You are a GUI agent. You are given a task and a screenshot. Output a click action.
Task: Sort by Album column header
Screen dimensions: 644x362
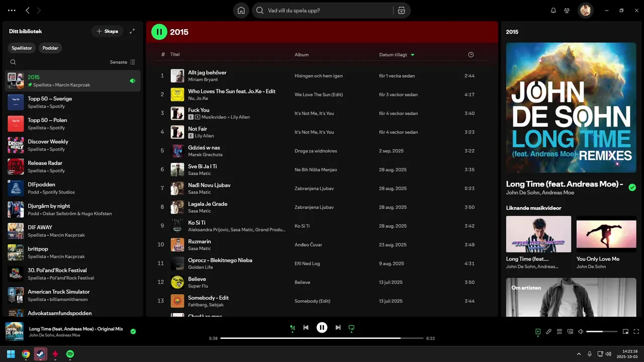pos(302,54)
